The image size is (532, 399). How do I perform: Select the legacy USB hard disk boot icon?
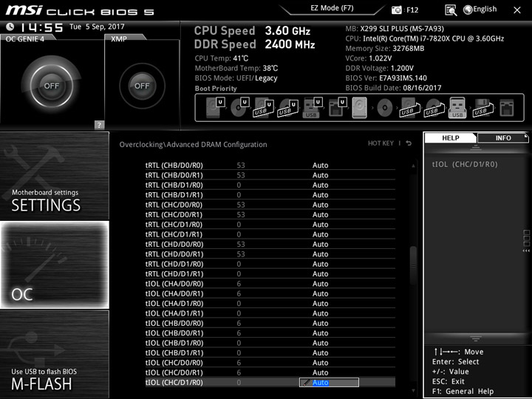click(409, 108)
